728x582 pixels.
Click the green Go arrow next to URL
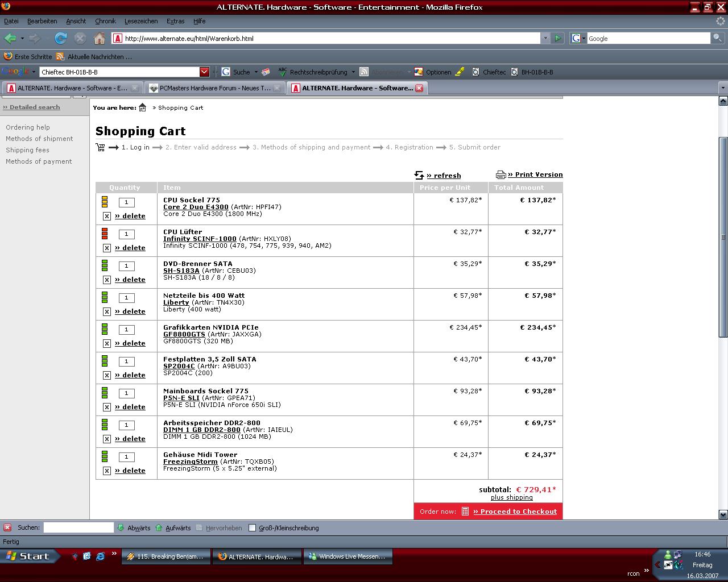557,38
